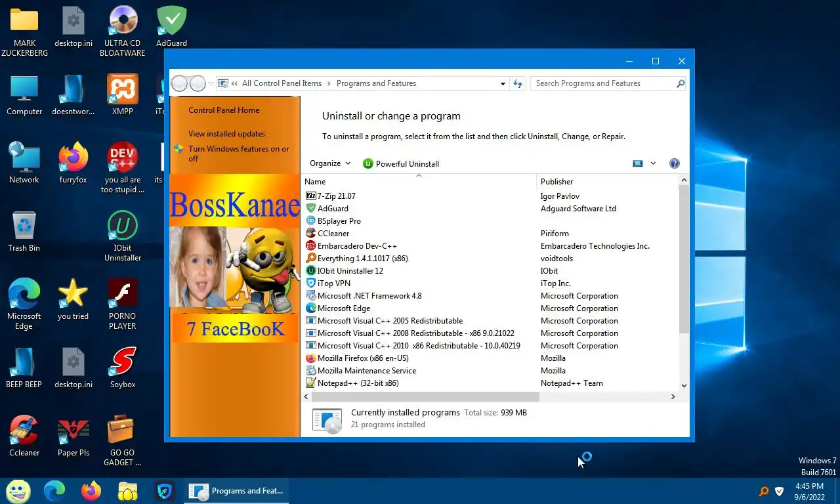Click the search tray icon
The image size is (840, 504).
[x=763, y=491]
